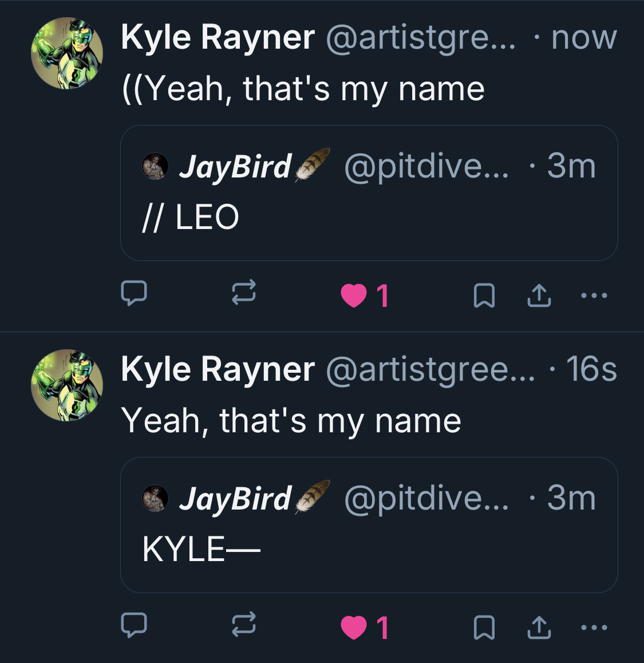
Task: Click the @artistgree... handle on the 16s post
Action: [430, 369]
